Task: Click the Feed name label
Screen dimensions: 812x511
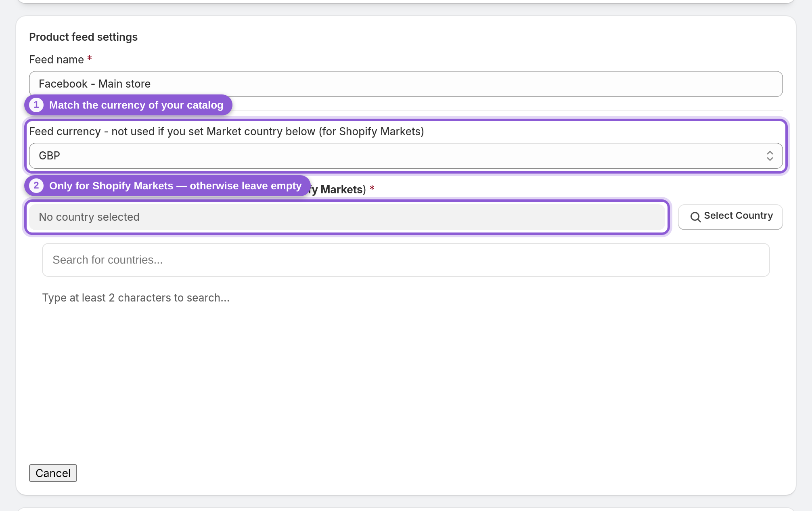Action: [57, 60]
